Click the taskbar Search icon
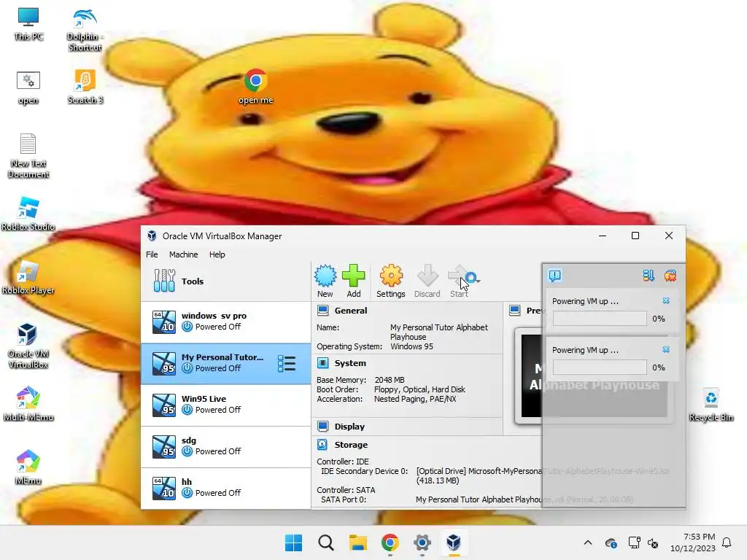The width and height of the screenshot is (747, 560). (326, 542)
